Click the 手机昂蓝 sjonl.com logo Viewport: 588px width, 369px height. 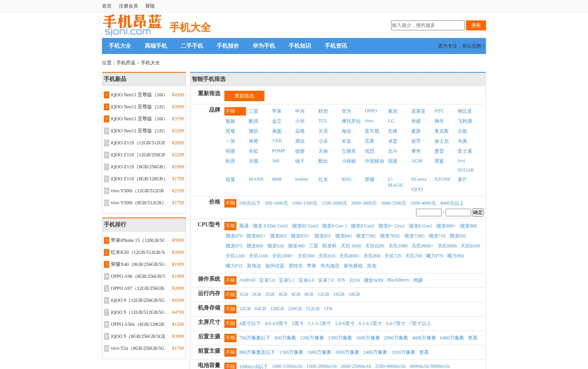tap(132, 25)
